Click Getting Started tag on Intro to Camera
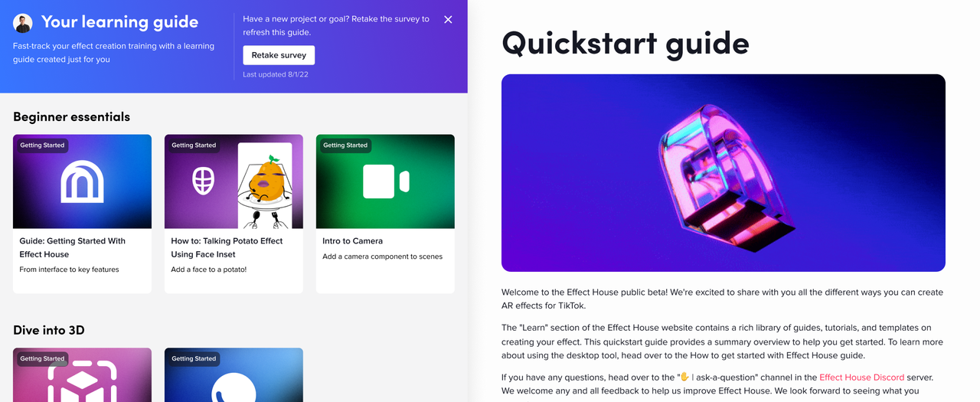 pos(345,145)
